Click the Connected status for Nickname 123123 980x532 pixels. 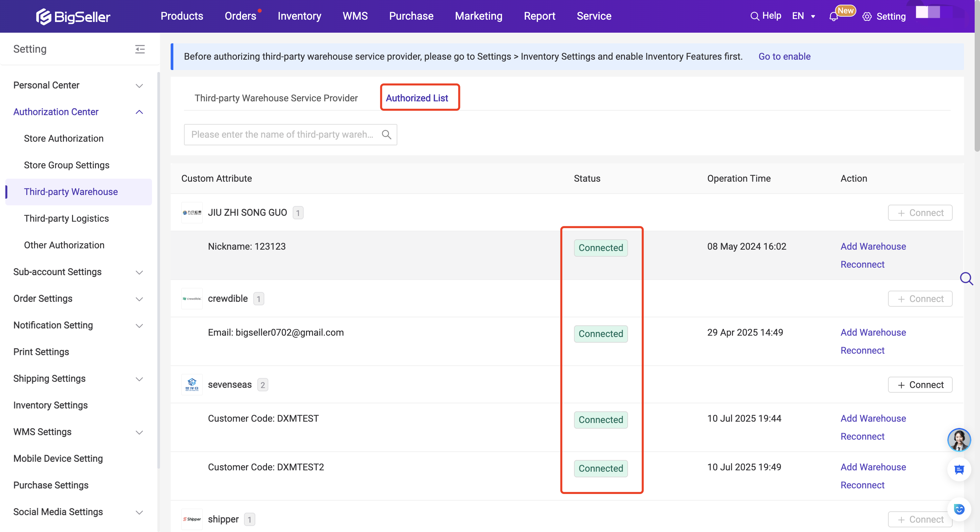[601, 248]
